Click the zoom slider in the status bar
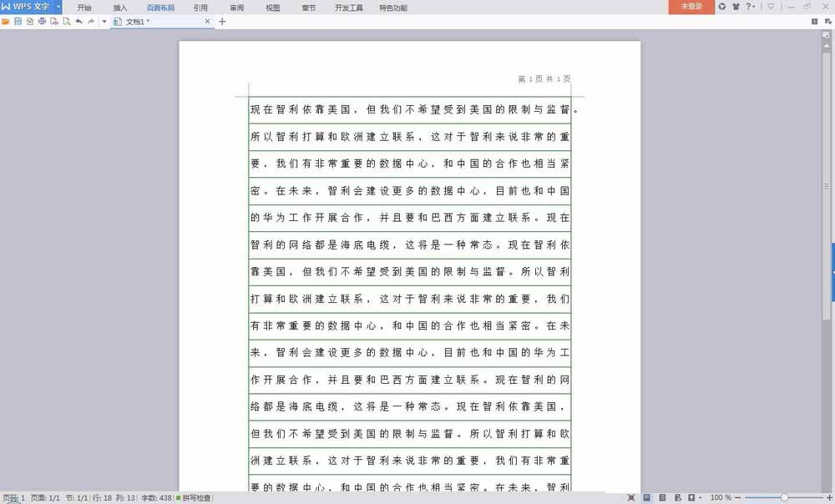This screenshot has width=835, height=504. point(784,498)
